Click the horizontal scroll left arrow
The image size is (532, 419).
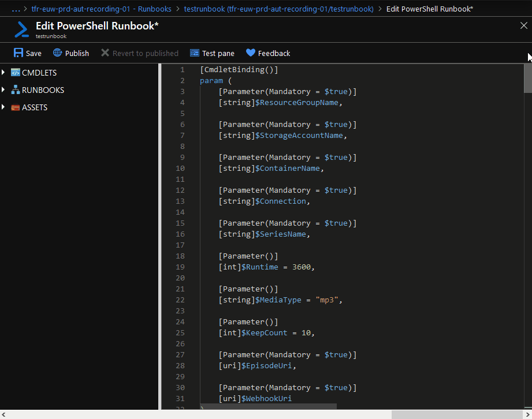(x=3, y=414)
